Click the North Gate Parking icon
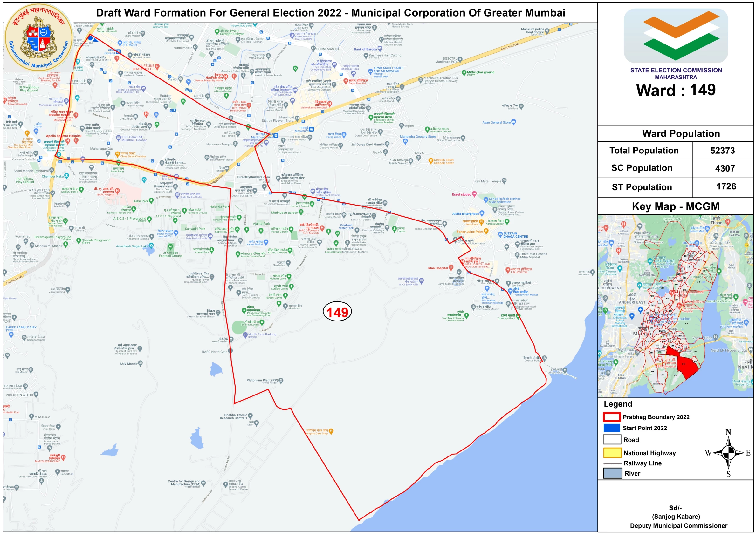Viewport: 756px width, 534px height. point(245,335)
